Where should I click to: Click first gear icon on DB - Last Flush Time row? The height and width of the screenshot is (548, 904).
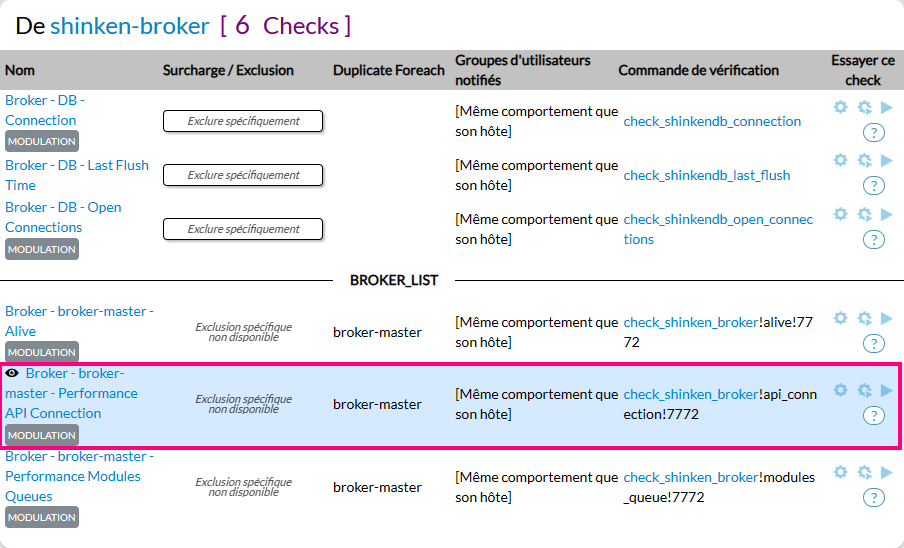pos(840,160)
